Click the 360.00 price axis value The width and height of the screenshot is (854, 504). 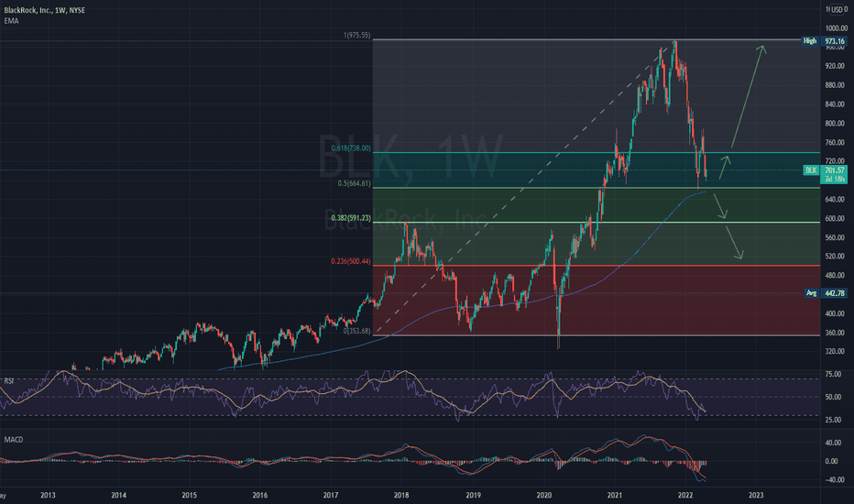coord(835,333)
